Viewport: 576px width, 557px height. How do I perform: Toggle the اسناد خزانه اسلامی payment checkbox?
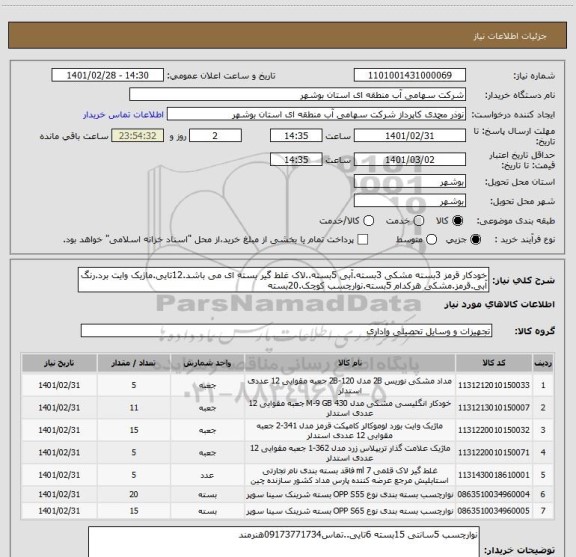pos(363,240)
